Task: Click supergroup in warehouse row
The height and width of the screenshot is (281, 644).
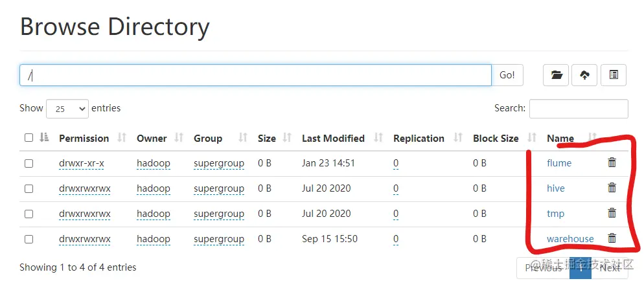Action: tap(219, 239)
